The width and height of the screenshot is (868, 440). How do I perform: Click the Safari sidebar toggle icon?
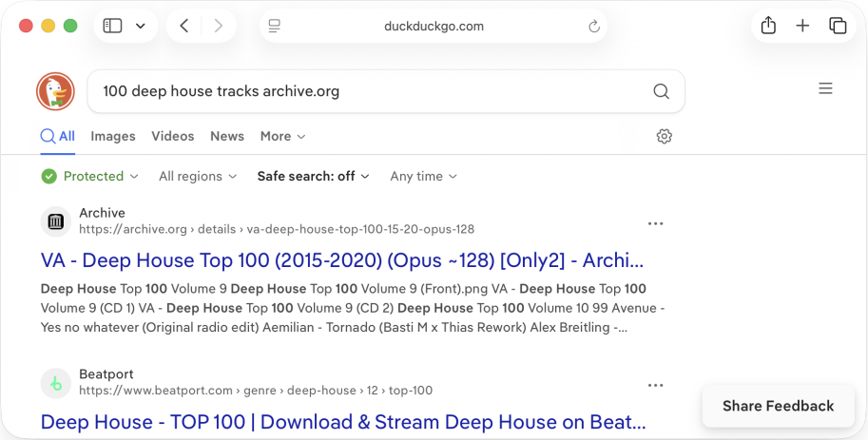(113, 27)
